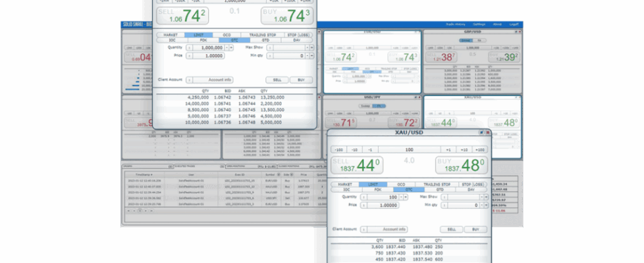The width and height of the screenshot is (644, 263).
Task: Choose FOK time-in-force in XAU/USD popup
Action: pyautogui.click(x=377, y=189)
